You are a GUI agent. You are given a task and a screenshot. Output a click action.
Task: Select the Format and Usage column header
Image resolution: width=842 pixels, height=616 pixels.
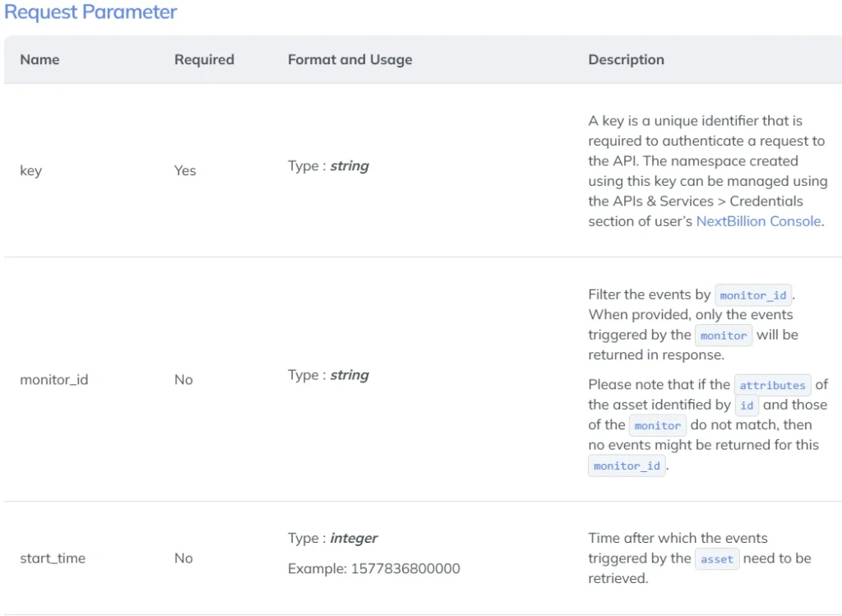[x=350, y=59]
